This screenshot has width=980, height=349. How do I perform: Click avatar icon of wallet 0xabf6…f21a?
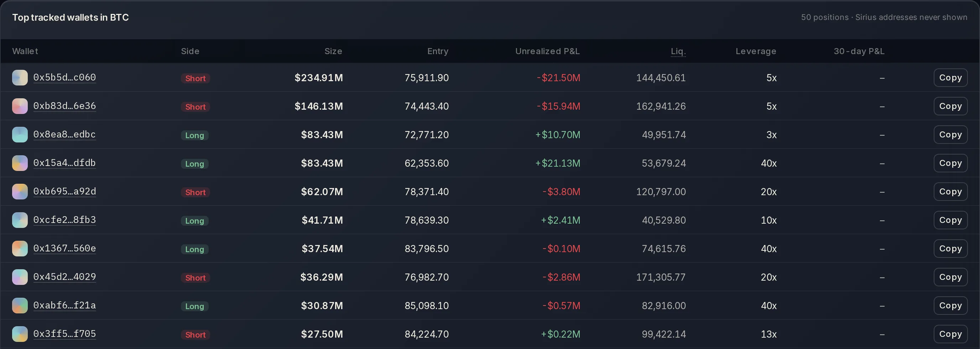tap(20, 306)
